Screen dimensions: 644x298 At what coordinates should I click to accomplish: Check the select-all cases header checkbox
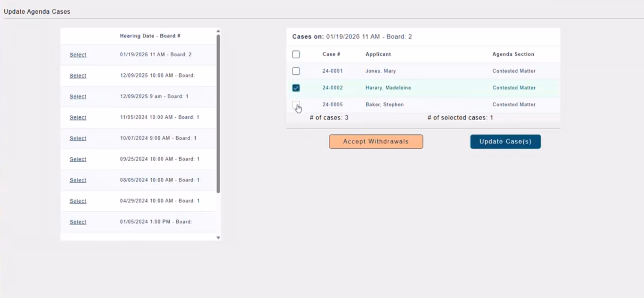point(296,54)
